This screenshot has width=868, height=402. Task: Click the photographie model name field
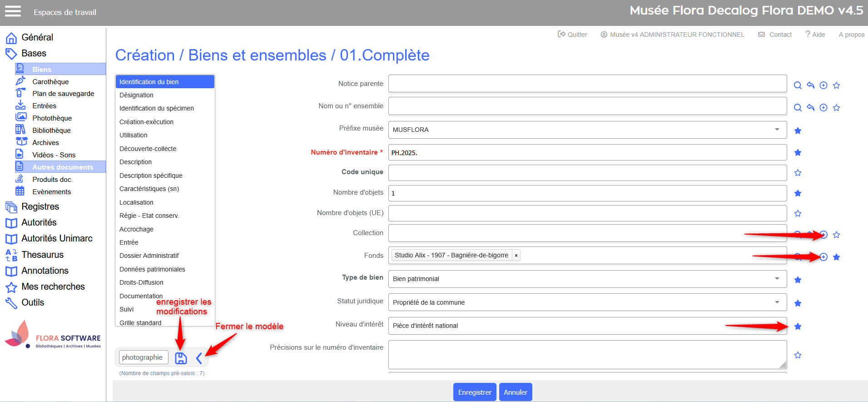[144, 357]
